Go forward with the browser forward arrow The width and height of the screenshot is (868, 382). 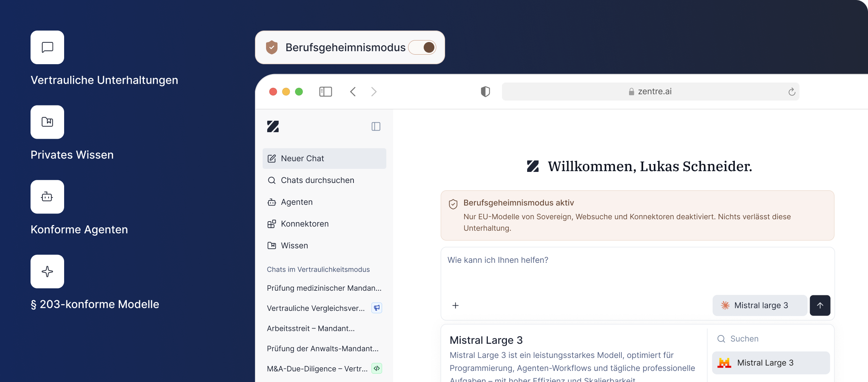(x=374, y=92)
